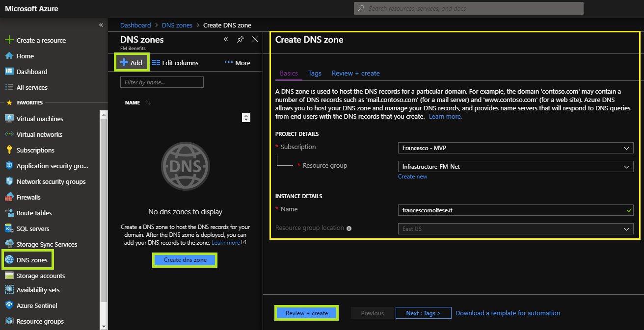Click the Filter by name field
Viewport: 644px width, 330px height.
pos(162,82)
